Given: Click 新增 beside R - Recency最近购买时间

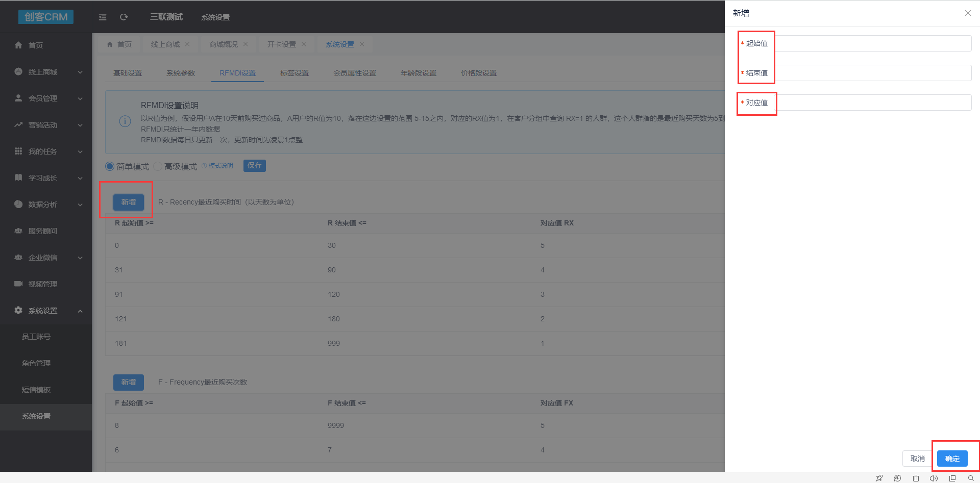Looking at the screenshot, I should [x=129, y=202].
